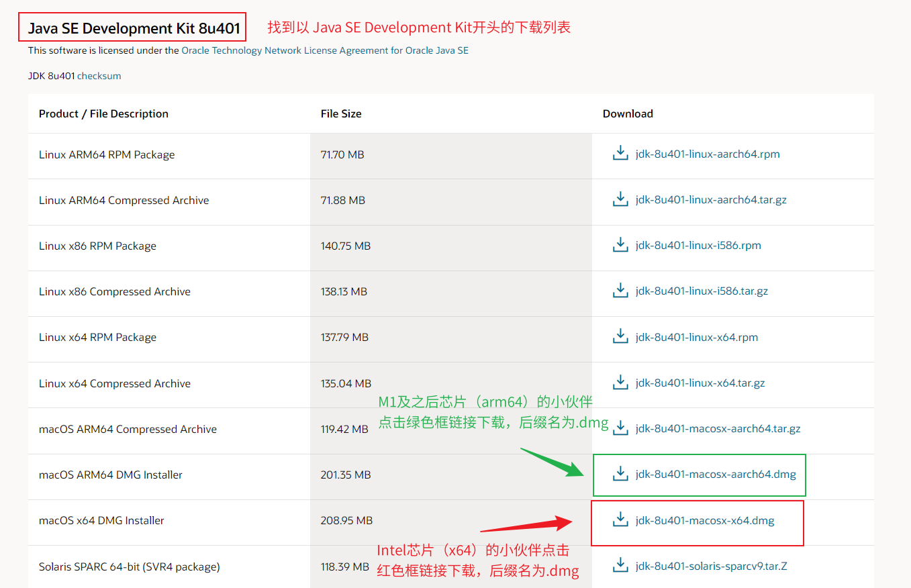Click download icon for jdk-8u401-linux-x64.rpm
Viewport: 911px width, 588px height.
pos(620,337)
